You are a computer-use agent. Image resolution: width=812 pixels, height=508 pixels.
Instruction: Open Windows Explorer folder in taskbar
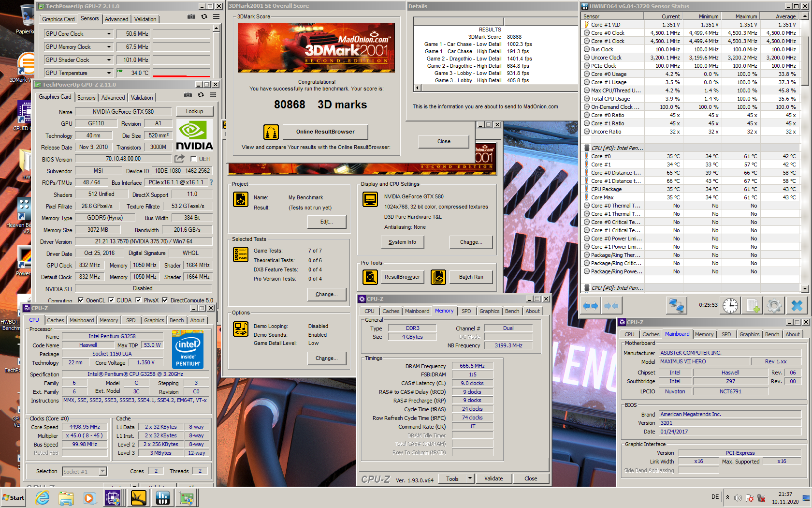[x=66, y=498]
